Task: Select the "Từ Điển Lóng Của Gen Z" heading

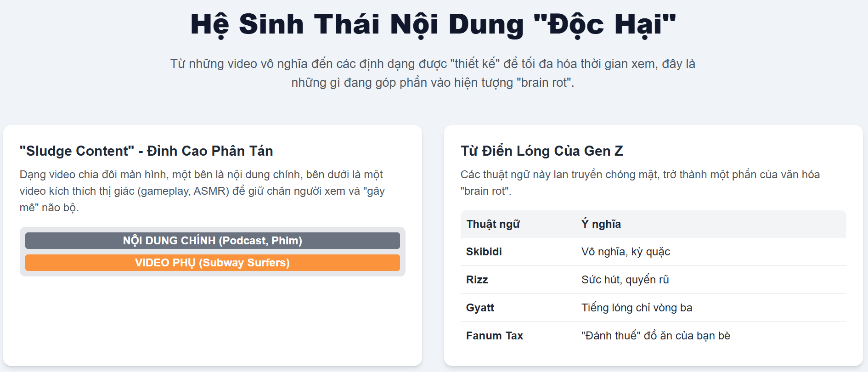Action: pyautogui.click(x=541, y=151)
